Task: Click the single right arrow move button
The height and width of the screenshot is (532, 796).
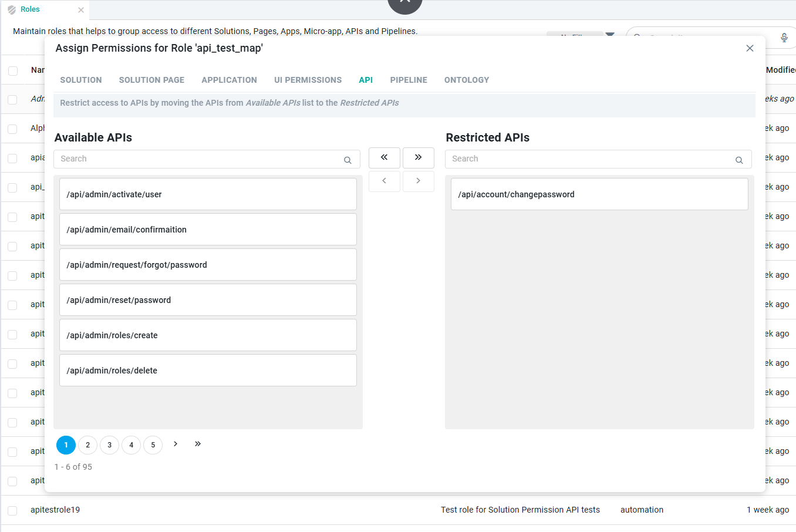Action: [418, 181]
